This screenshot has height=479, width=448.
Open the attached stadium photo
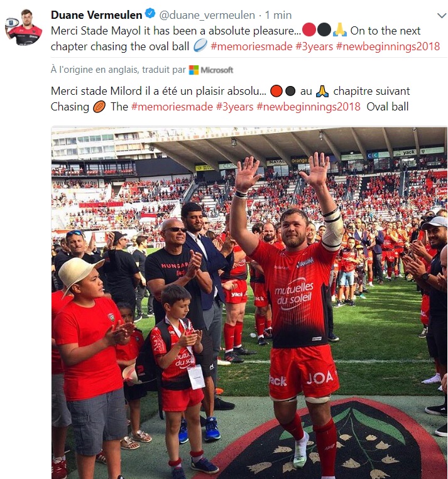pos(249,303)
